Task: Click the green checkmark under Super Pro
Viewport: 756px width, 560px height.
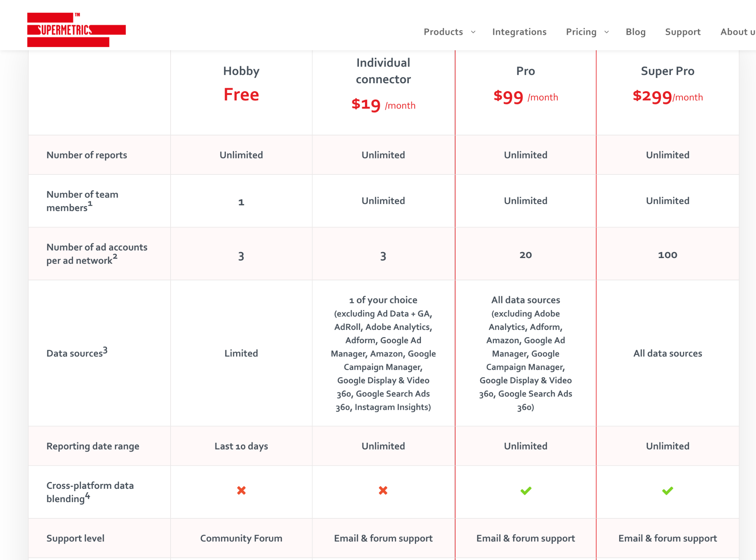Action: point(668,491)
